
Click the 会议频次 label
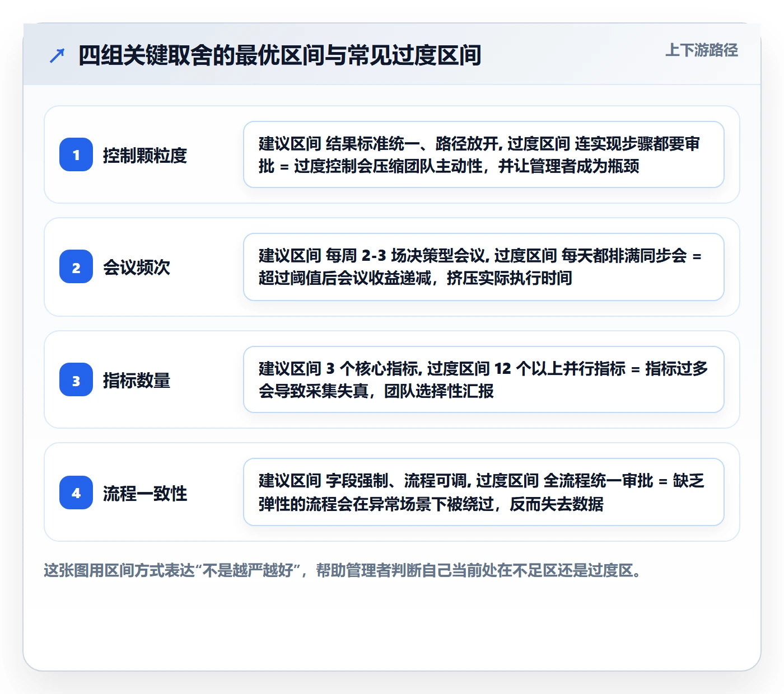coord(137,267)
